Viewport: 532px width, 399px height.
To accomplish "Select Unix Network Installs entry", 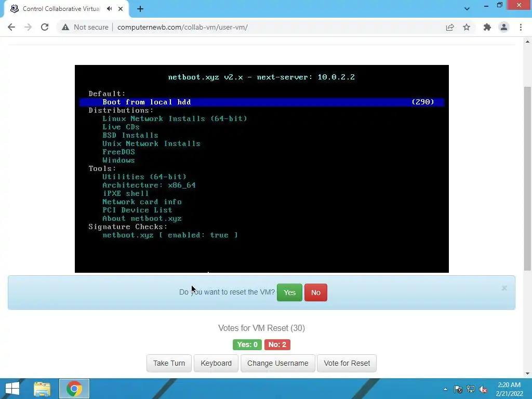I will coord(151,143).
